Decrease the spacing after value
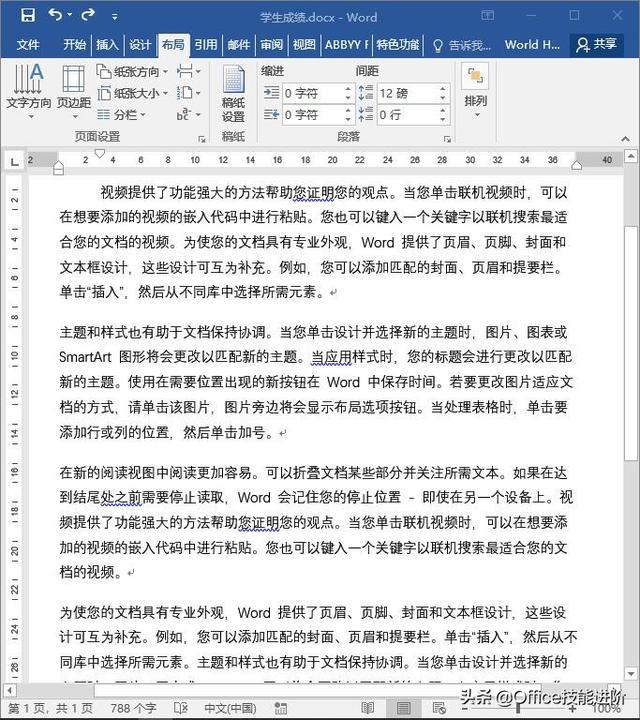Viewport: 640px width, 720px height. click(x=443, y=119)
